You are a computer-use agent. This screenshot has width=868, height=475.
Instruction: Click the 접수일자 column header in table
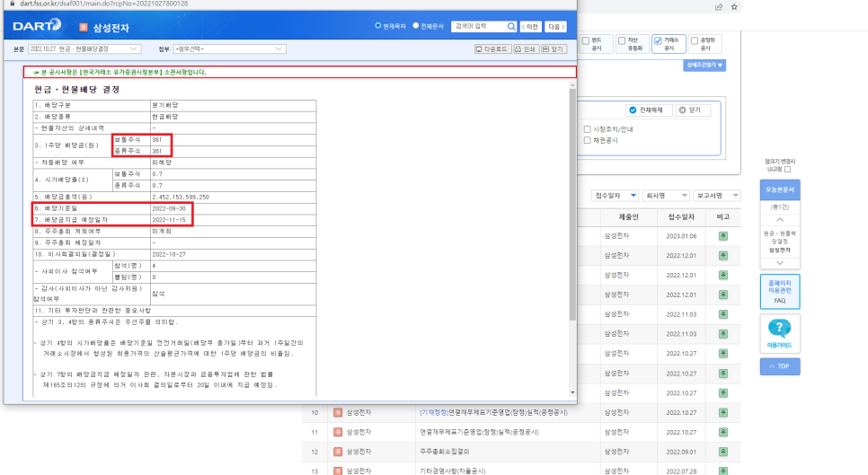click(x=681, y=216)
